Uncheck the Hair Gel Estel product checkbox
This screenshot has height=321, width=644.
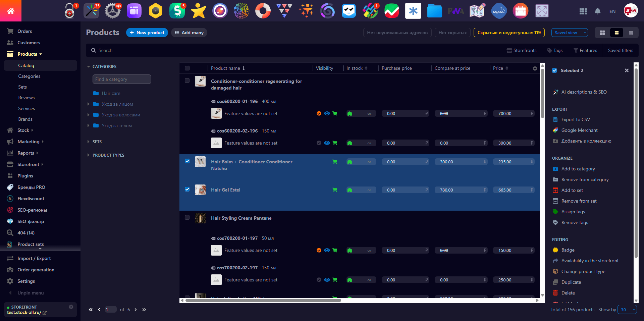187,189
